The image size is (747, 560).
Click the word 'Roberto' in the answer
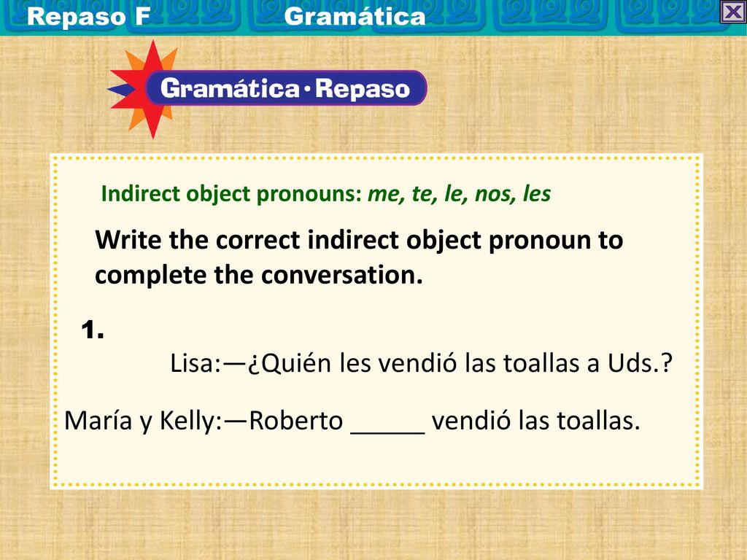pyautogui.click(x=296, y=421)
